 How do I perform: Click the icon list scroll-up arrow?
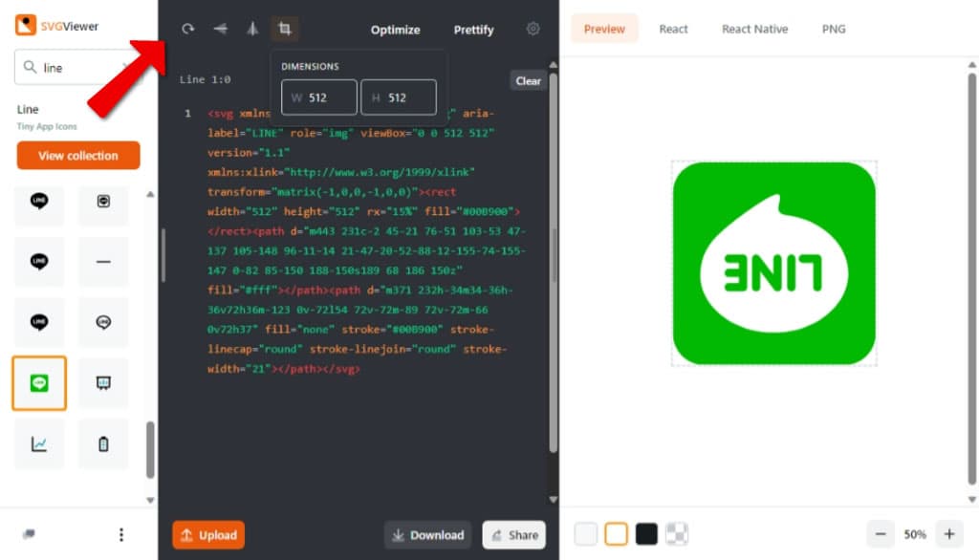pos(150,194)
